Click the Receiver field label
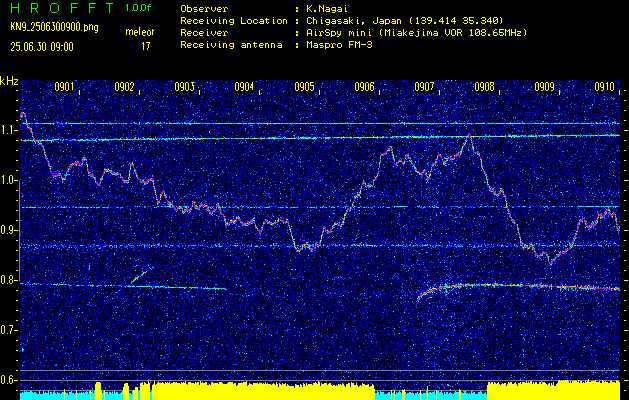Image resolution: width=629 pixels, height=400 pixels. 204,33
